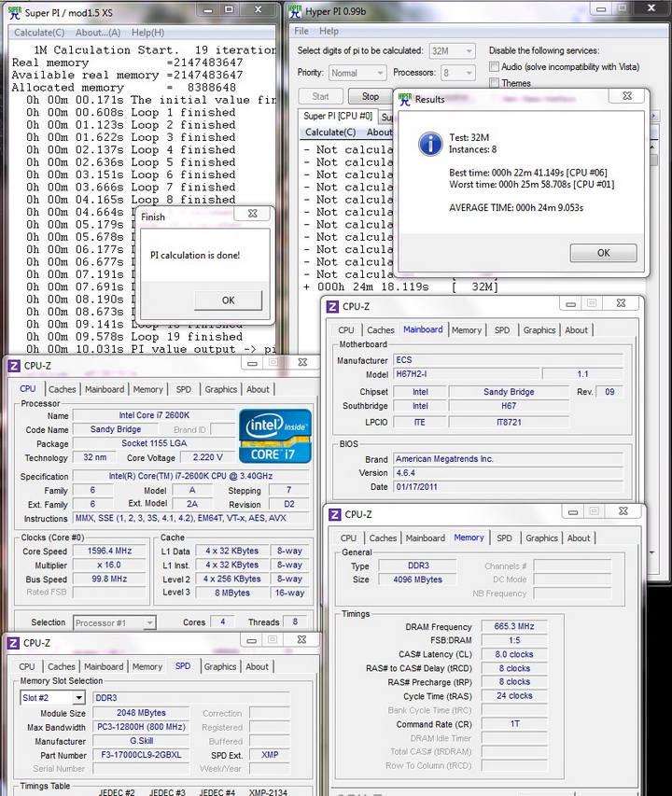Screen dimensions: 672x796
Task: Select Mainboard tab in SPD CPU-Z window
Action: 104,666
